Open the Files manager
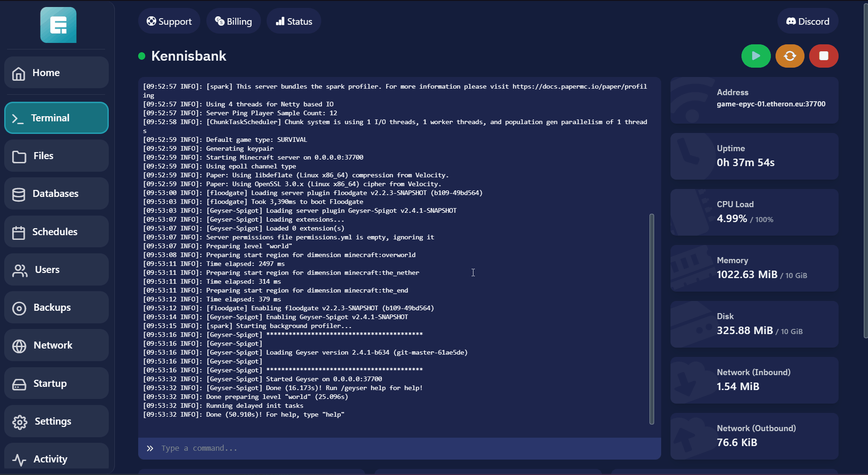The image size is (868, 475). [56, 156]
